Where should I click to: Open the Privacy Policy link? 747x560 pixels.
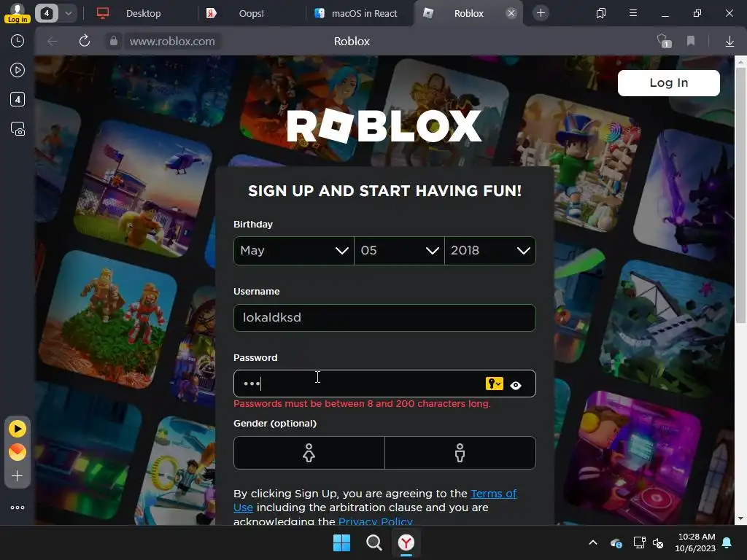[x=376, y=521]
